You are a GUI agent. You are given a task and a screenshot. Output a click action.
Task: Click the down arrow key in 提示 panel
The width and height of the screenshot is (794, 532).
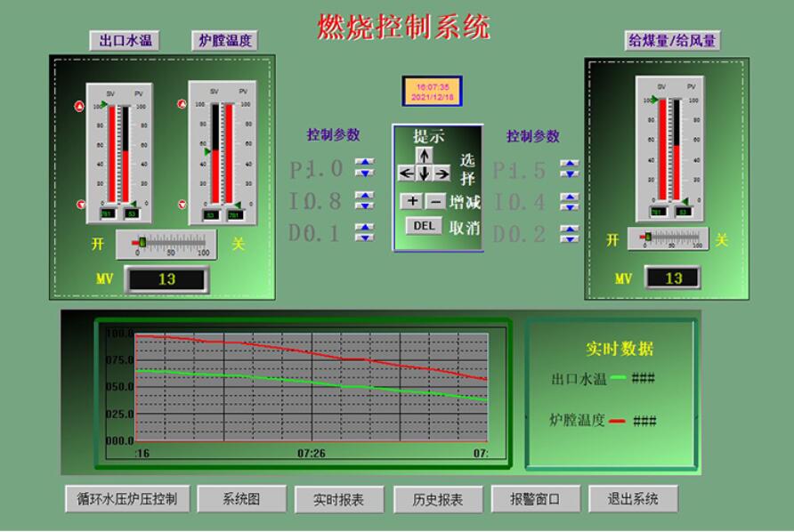point(425,173)
